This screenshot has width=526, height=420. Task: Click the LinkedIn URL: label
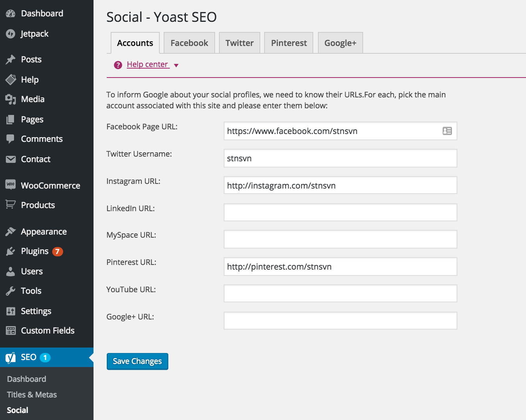point(131,208)
